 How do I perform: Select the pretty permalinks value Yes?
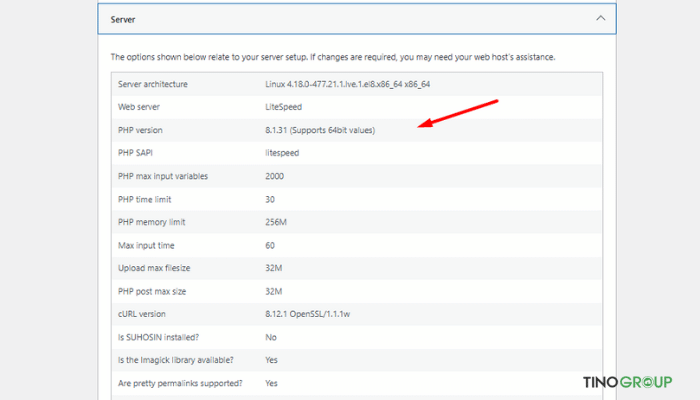271,383
